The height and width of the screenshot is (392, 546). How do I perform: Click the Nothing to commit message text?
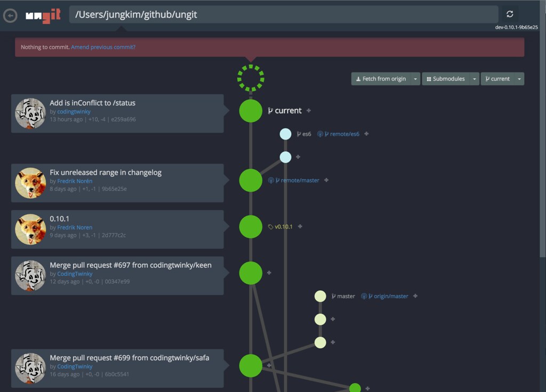pos(45,47)
